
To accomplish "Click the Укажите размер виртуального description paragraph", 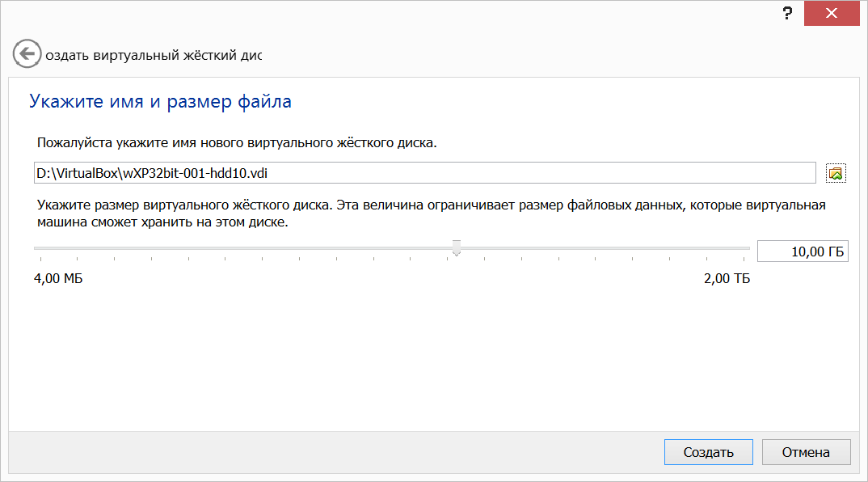I will (432, 214).
